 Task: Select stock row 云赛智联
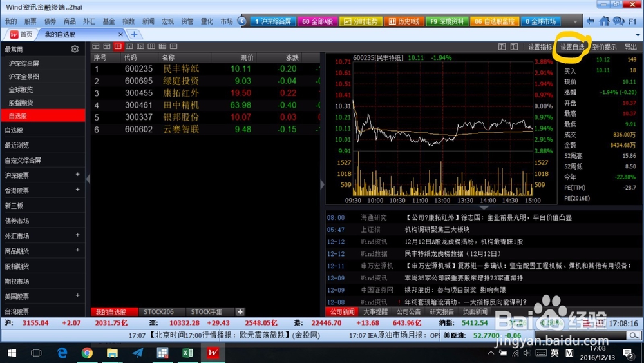click(x=205, y=130)
